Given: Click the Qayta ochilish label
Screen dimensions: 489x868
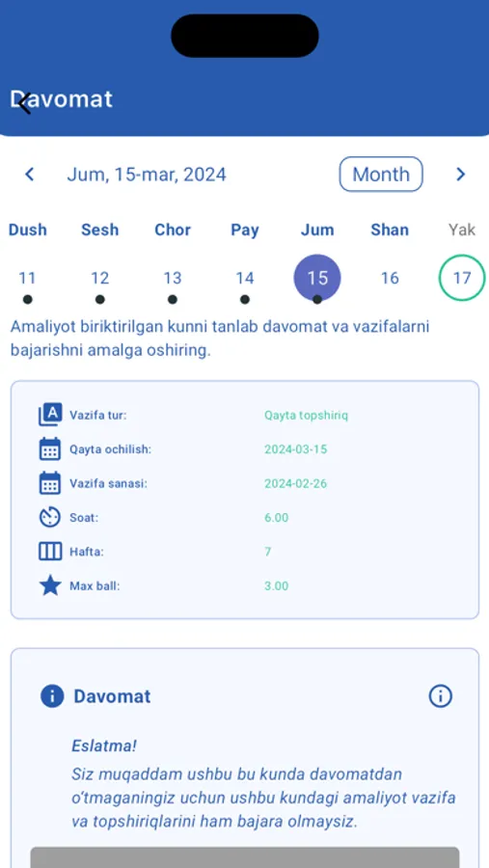Looking at the screenshot, I should point(110,448).
